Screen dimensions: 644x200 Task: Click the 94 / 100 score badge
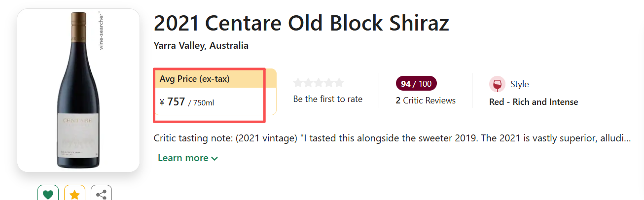(x=416, y=84)
